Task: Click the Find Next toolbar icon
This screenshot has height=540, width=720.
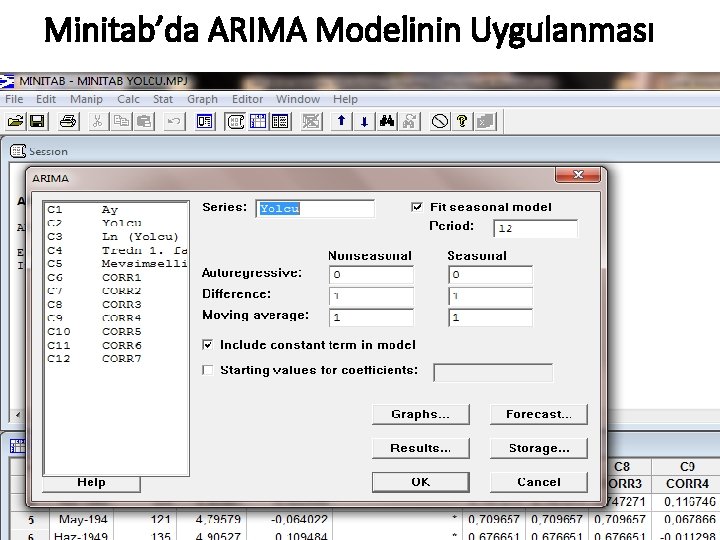Action: click(x=410, y=121)
